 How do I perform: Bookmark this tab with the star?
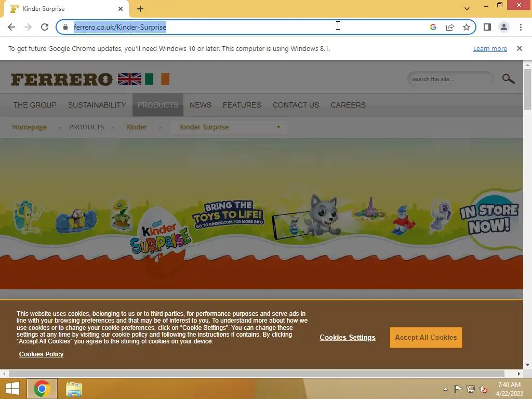coord(467,27)
